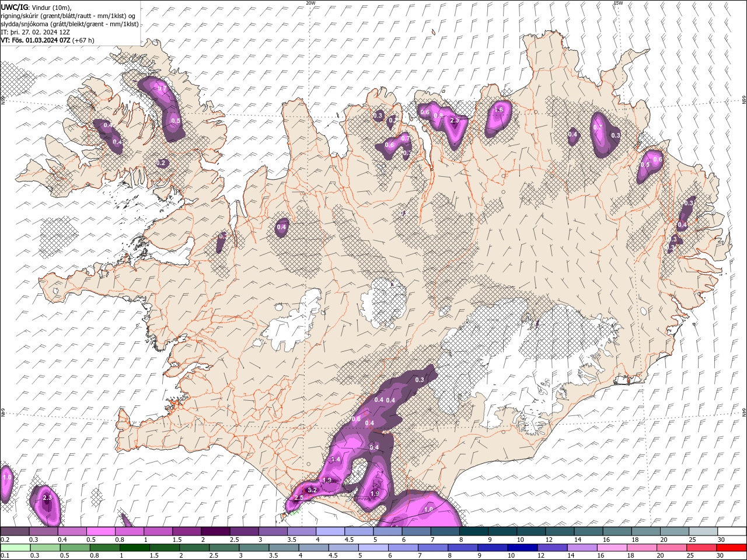Click the top-row legend swatch from 25 to 30
The image size is (747, 560).
(703, 531)
